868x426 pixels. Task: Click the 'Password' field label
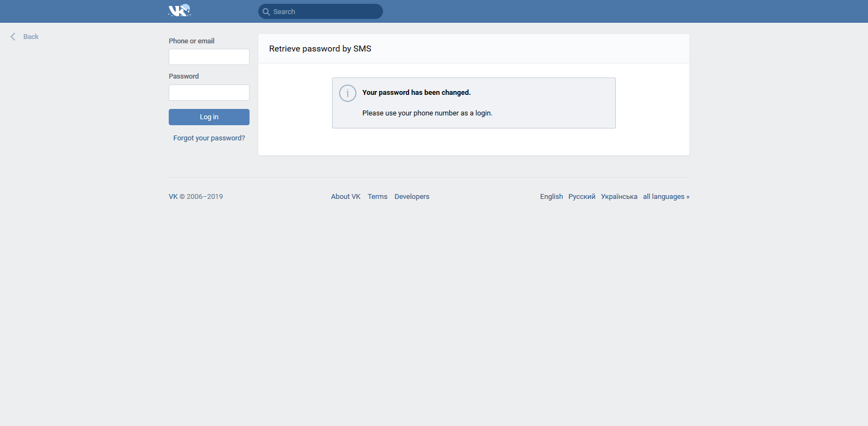pyautogui.click(x=184, y=76)
